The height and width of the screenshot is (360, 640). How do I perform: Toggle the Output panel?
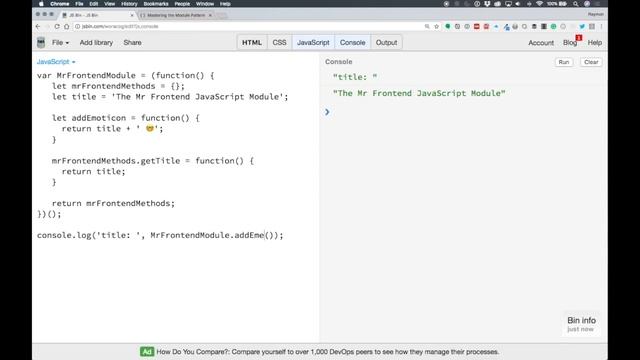pos(386,42)
